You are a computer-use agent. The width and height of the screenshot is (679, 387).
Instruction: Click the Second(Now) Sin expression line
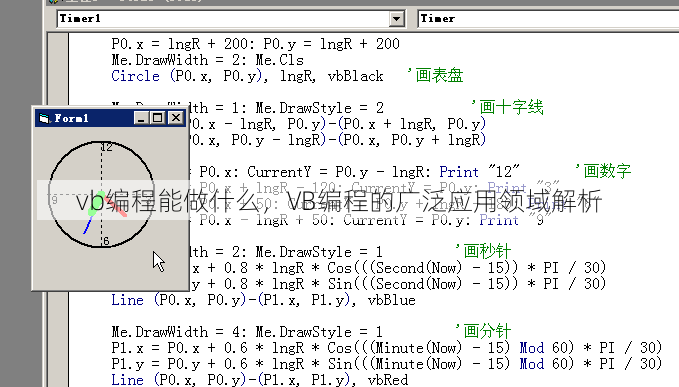click(x=398, y=284)
